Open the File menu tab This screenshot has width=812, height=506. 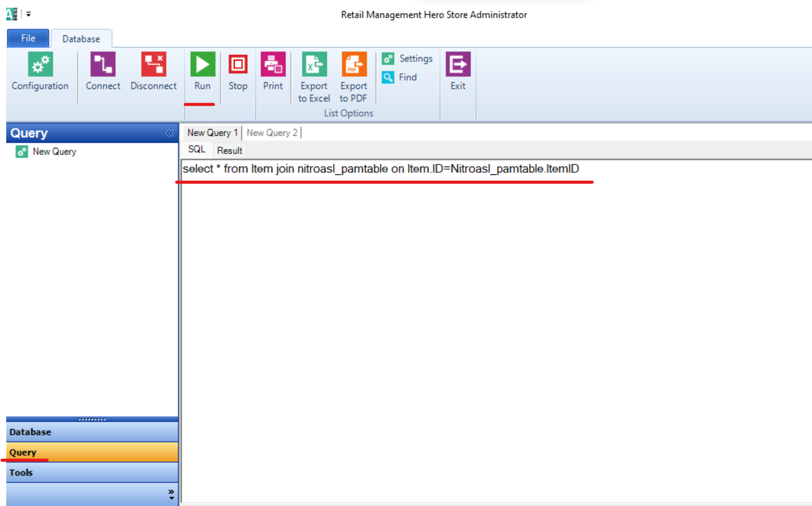click(28, 39)
